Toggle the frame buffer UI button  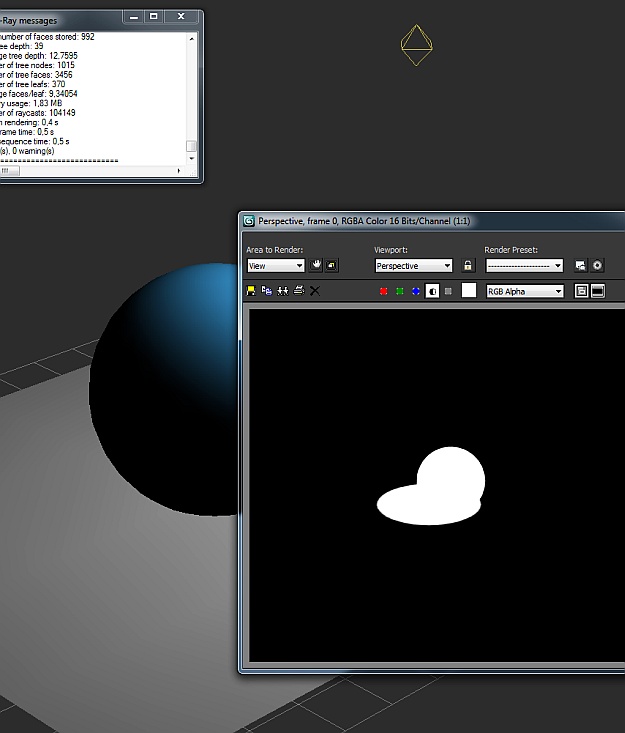[598, 291]
